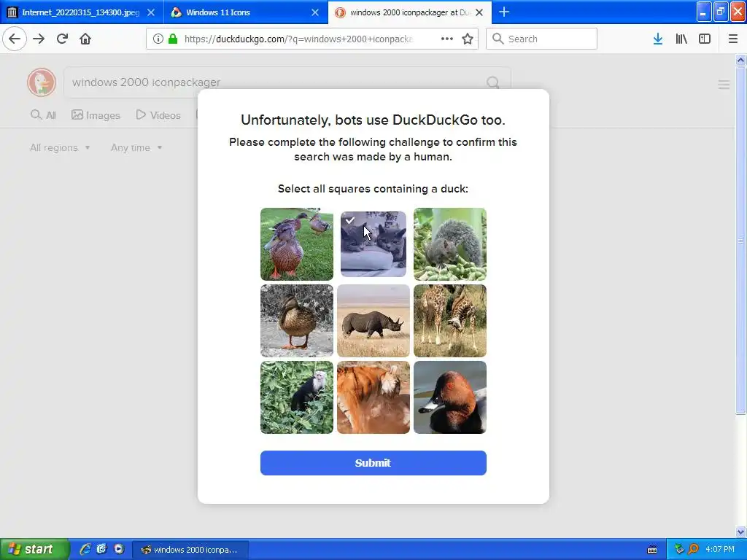
Task: Select the Images results tab
Action: pyautogui.click(x=96, y=115)
